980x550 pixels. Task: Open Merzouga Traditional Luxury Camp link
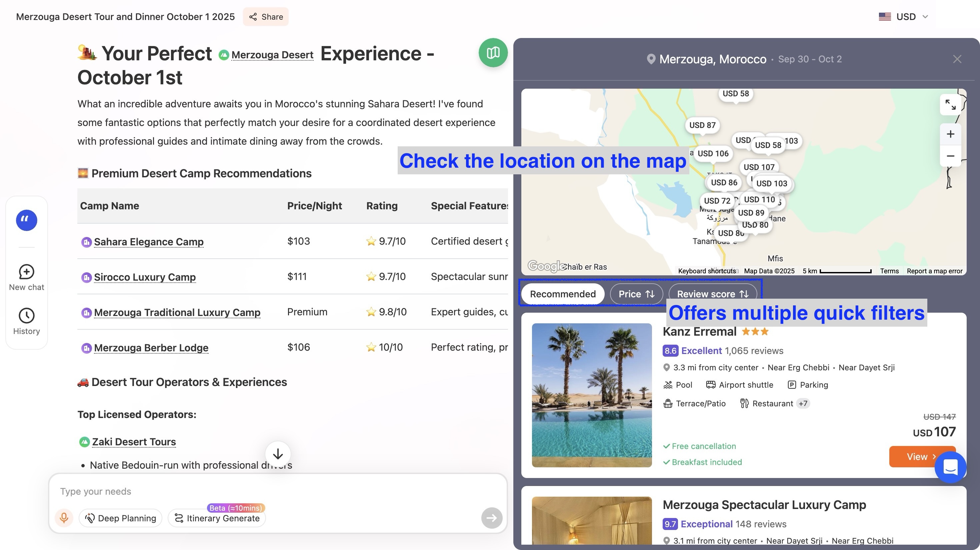(x=177, y=313)
